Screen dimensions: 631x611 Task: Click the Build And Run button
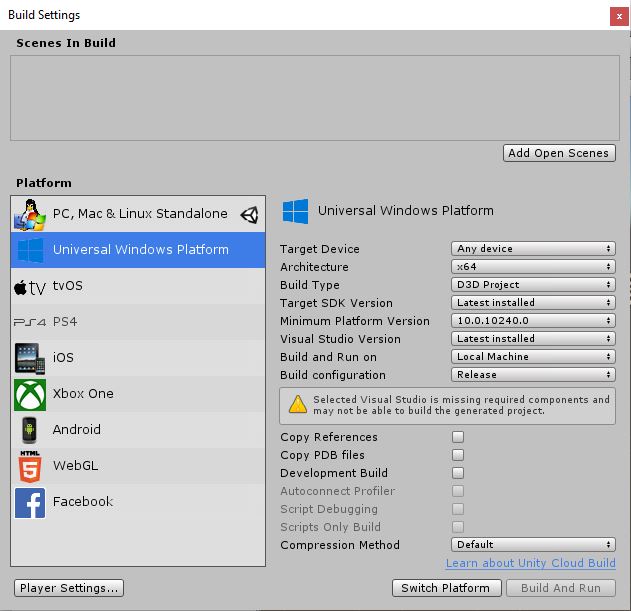pos(561,588)
